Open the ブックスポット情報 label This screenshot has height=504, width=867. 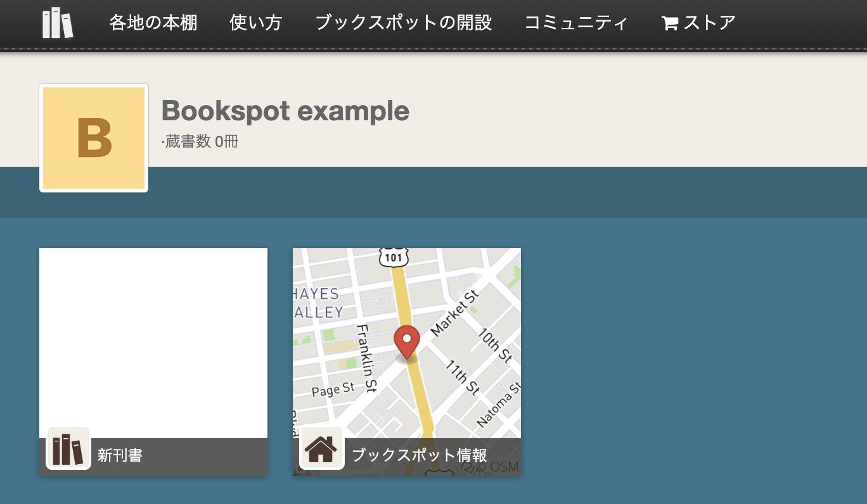(x=419, y=455)
